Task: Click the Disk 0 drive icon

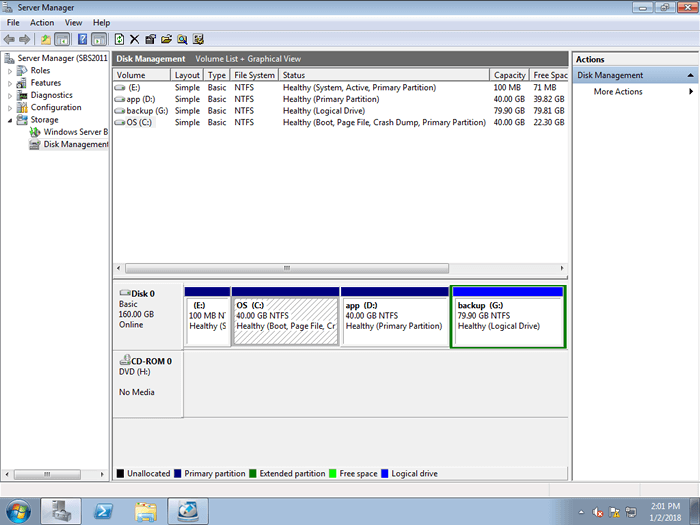Action: click(x=125, y=293)
